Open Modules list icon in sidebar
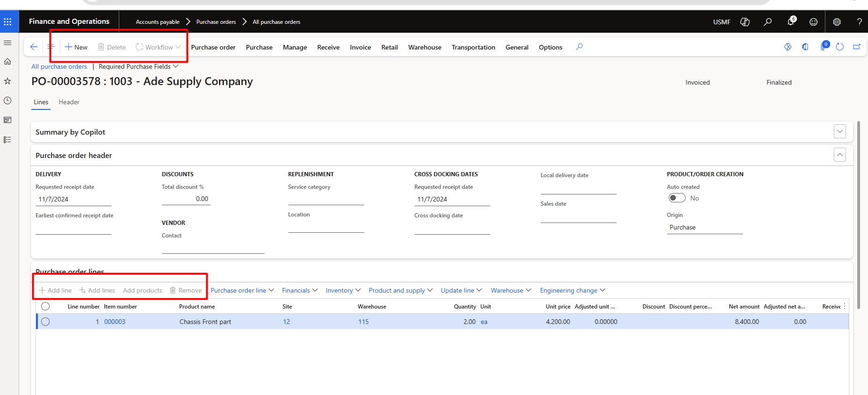The height and width of the screenshot is (395, 868). (x=7, y=140)
